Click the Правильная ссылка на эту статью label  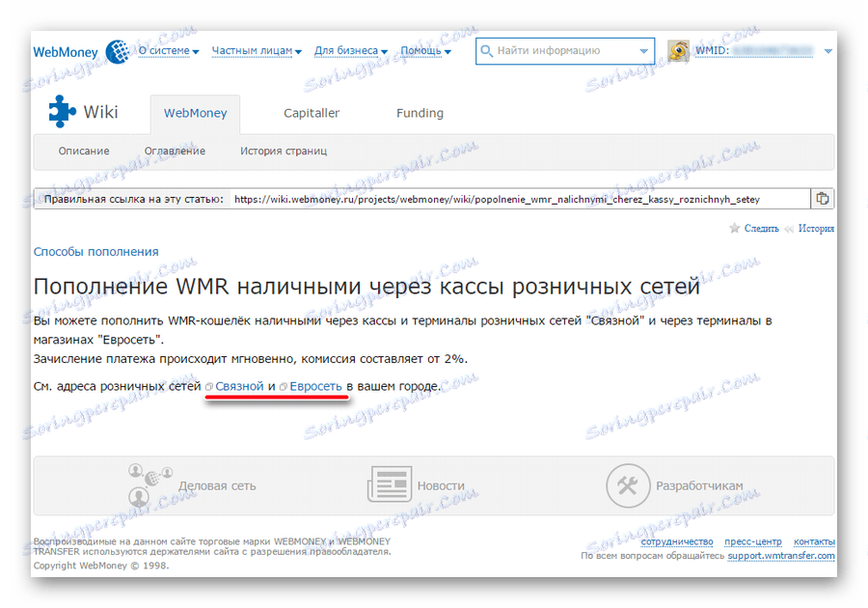[x=133, y=200]
